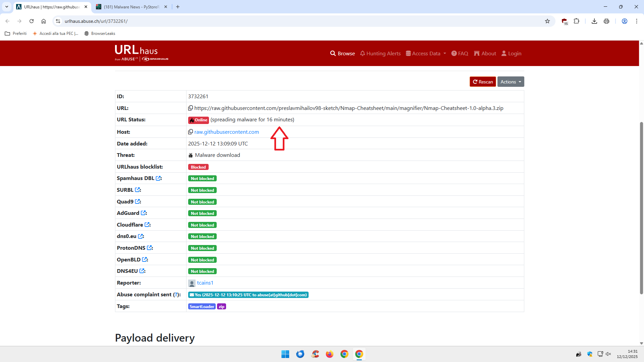Reload the page with the refresh icon

[32, 21]
